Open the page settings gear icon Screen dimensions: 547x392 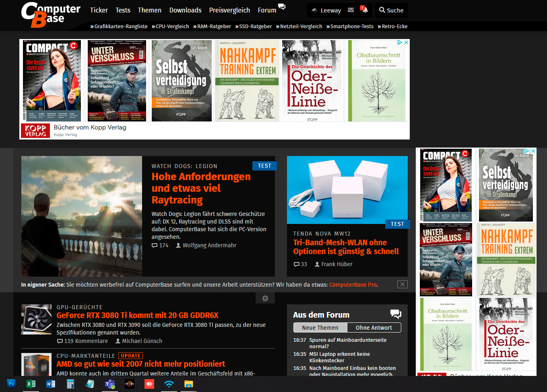tap(265, 298)
